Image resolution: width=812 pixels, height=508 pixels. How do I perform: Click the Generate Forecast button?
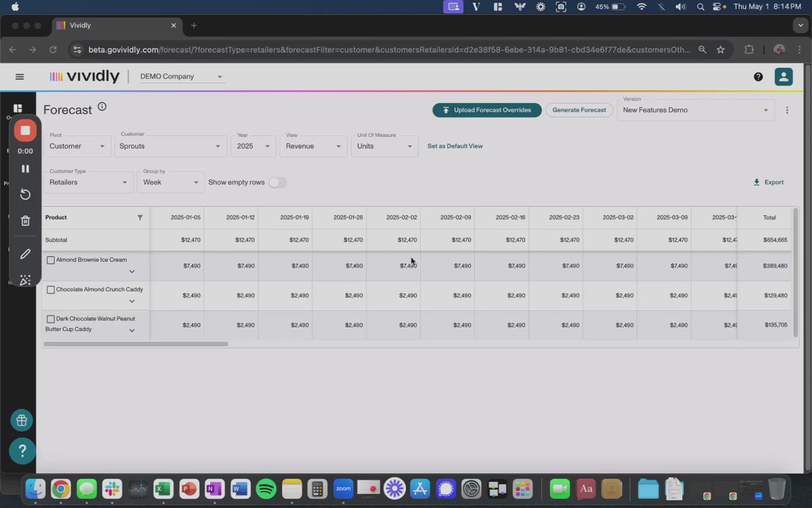[579, 110]
